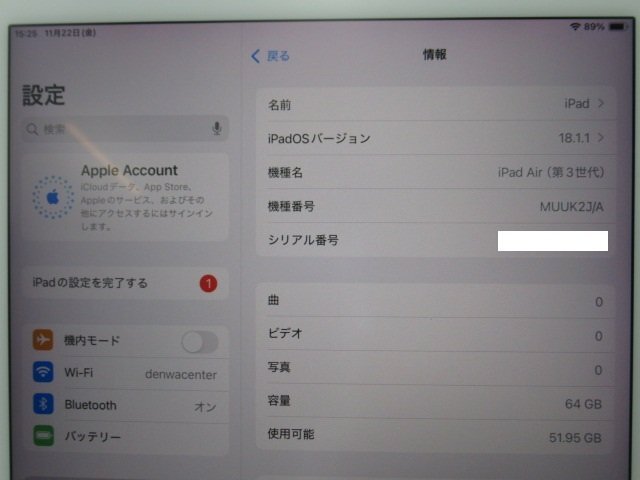640x480 pixels.
Task: Click the back chevron arrow icon
Action: click(256, 56)
